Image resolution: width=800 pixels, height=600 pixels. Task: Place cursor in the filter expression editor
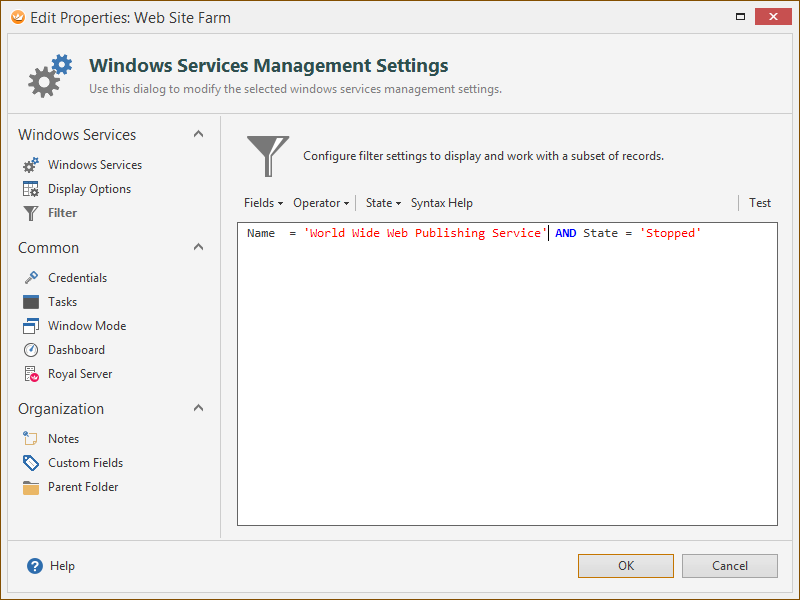tap(507, 373)
